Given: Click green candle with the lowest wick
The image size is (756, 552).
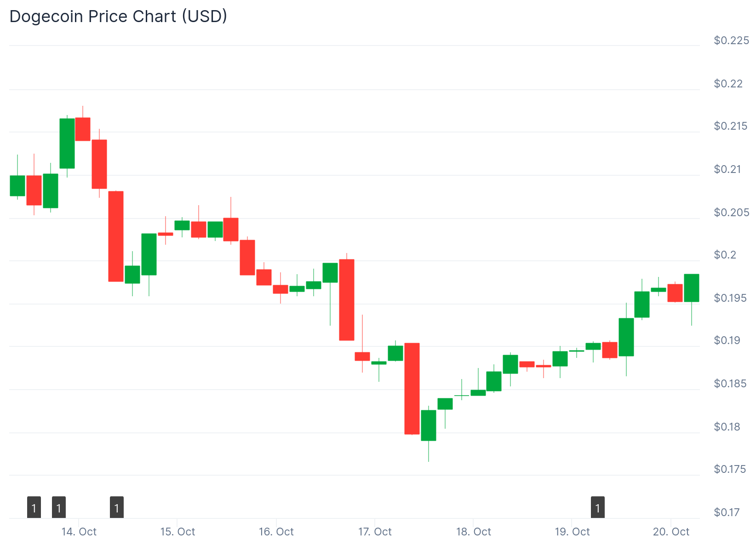Looking at the screenshot, I should pos(429,425).
